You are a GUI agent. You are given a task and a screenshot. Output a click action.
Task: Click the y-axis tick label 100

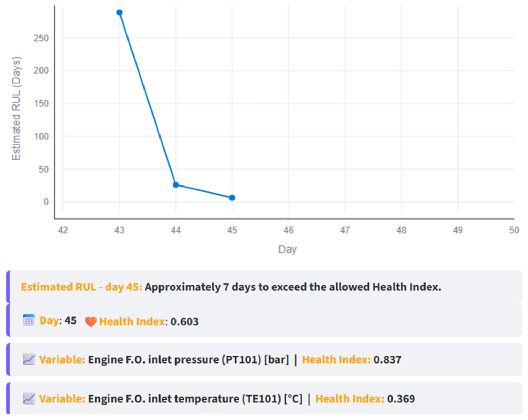coord(41,136)
